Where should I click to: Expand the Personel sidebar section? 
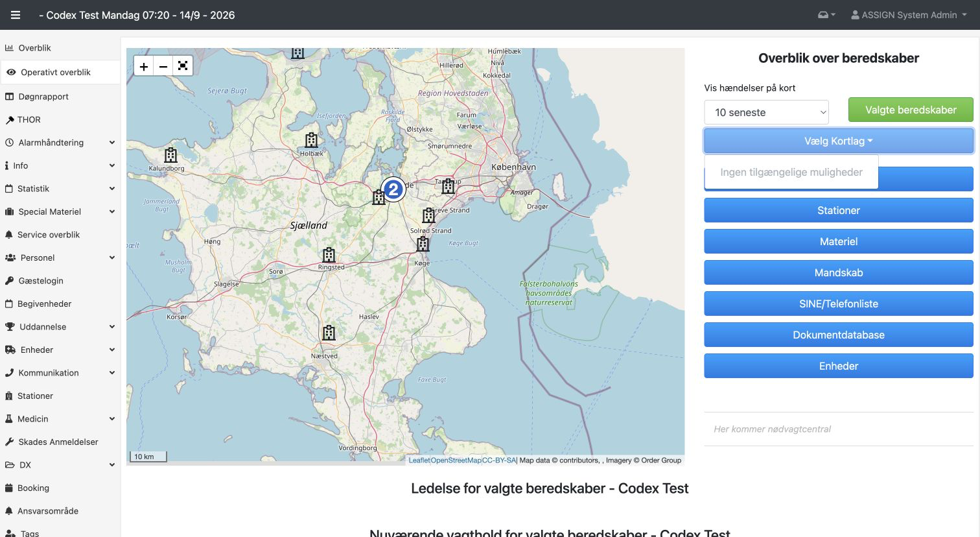[x=60, y=257]
